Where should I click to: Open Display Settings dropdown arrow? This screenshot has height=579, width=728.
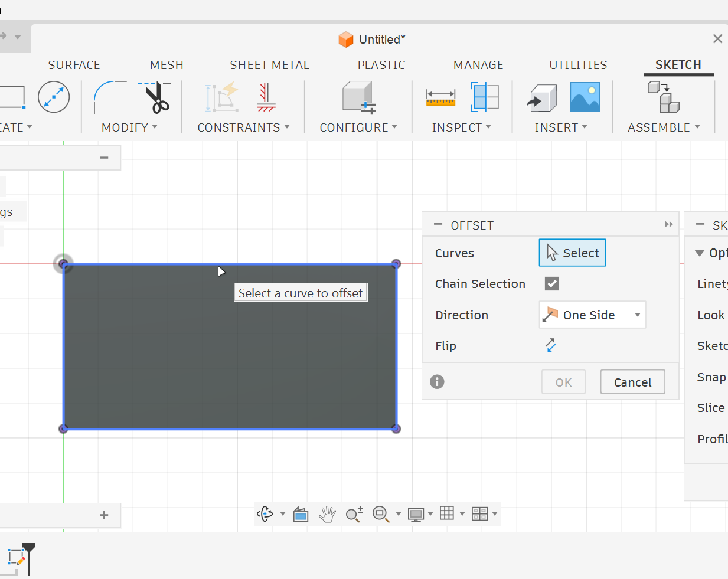(430, 514)
